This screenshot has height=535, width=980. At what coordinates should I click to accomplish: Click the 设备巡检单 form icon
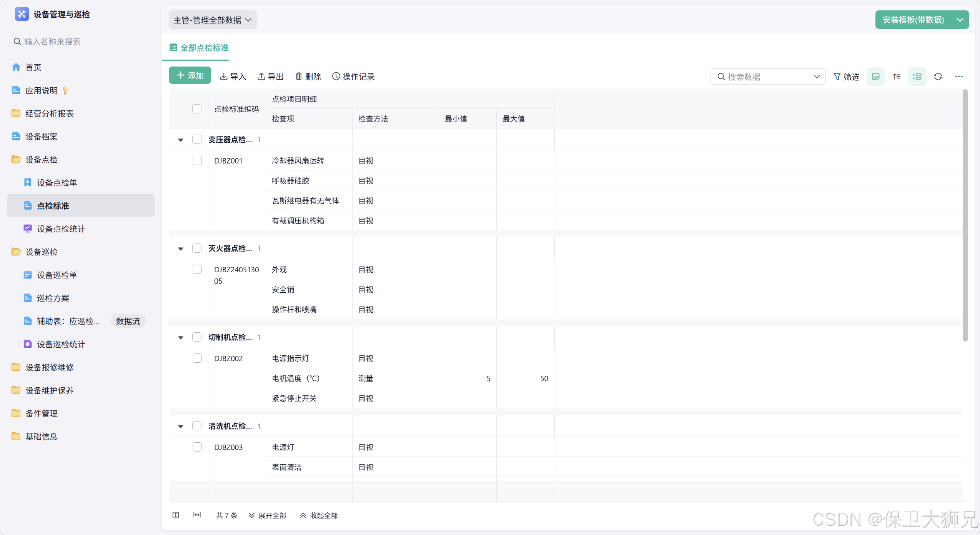tap(28, 275)
